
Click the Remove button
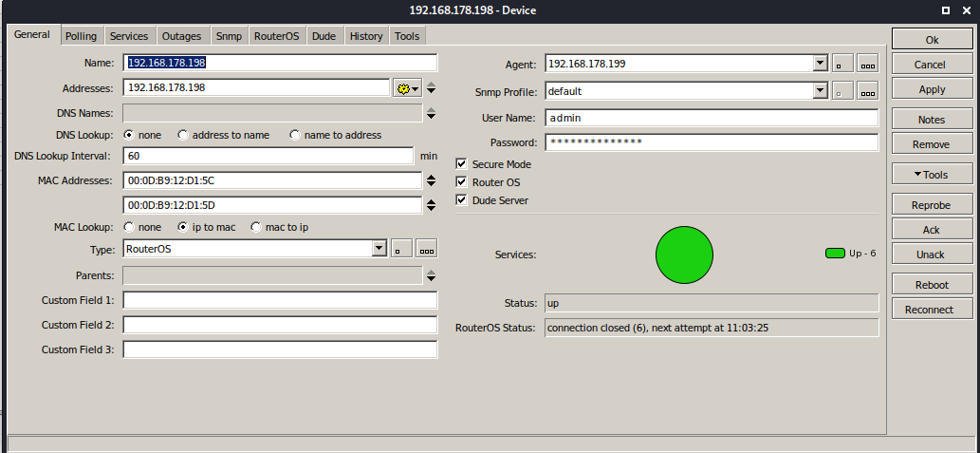coord(931,144)
